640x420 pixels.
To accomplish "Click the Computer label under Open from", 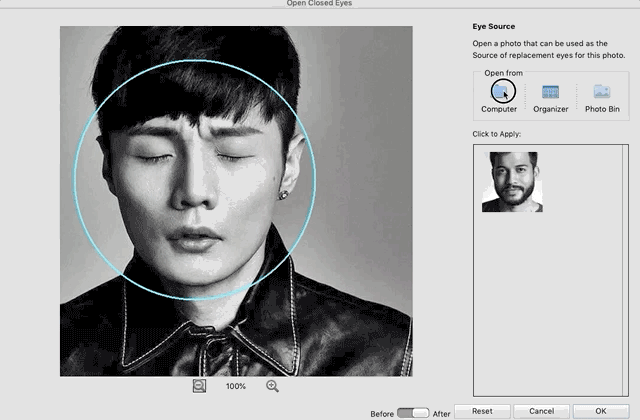I will (499, 109).
